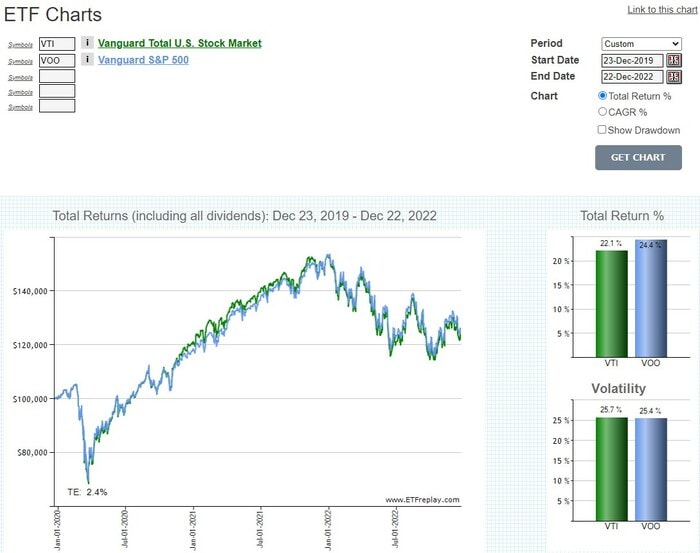Click the TE: 2.4% label on chart
The image size is (700, 553).
point(88,492)
